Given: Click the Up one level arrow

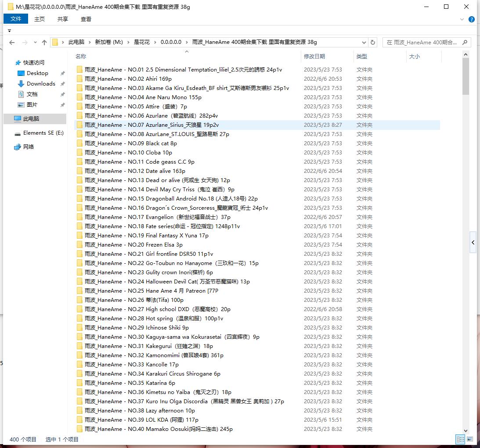Looking at the screenshot, I should pyautogui.click(x=44, y=43).
